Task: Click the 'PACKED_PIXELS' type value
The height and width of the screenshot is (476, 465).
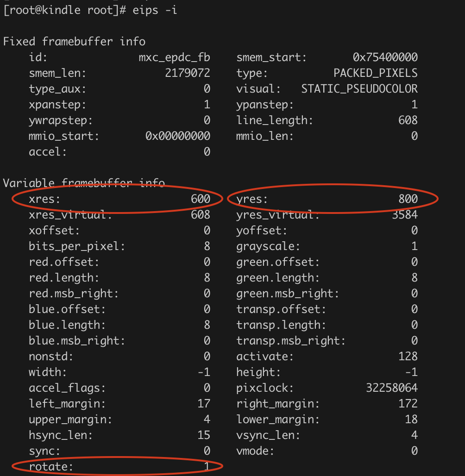Action: [x=375, y=73]
